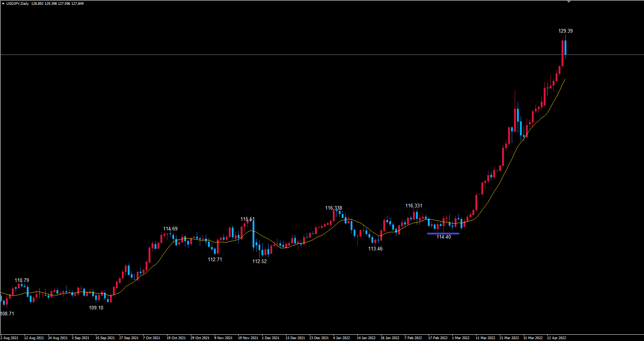Image resolution: width=644 pixels, height=341 pixels.
Task: Click the dropdown triangle beside USDJPY,Daily
Action: (3, 4)
